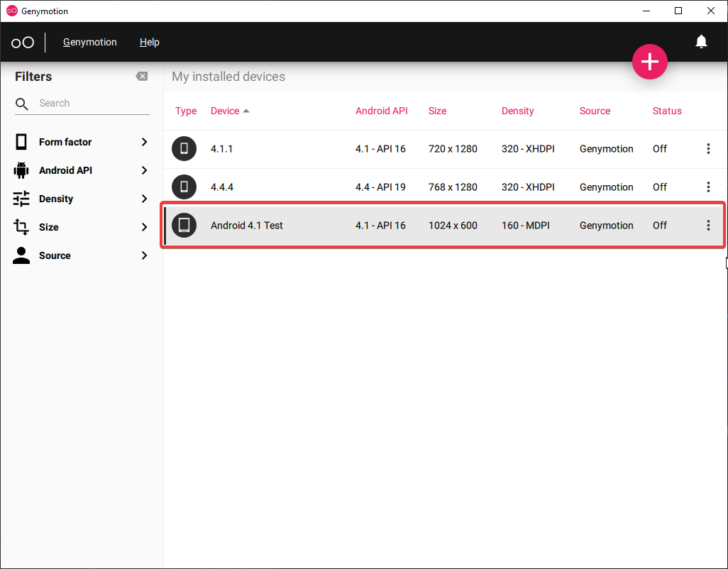Viewport: 728px width, 569px height.
Task: Expand the Android API filter chevron
Action: coord(144,170)
